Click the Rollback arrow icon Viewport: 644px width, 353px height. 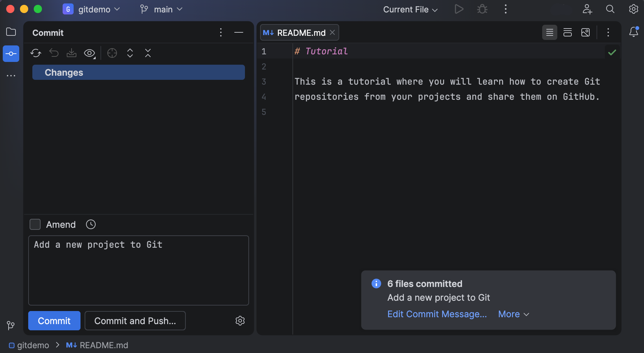pos(54,53)
